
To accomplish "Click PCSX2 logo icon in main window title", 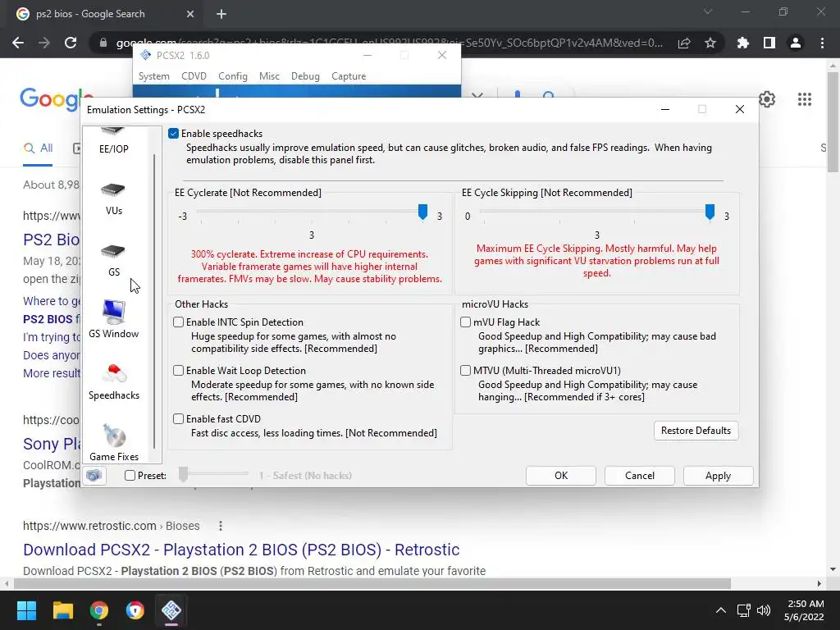I will click(145, 55).
